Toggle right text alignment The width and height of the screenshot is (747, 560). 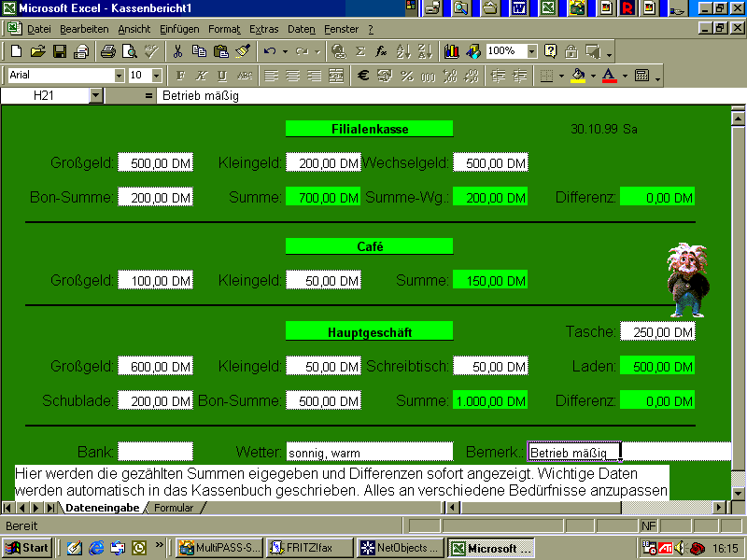(315, 76)
